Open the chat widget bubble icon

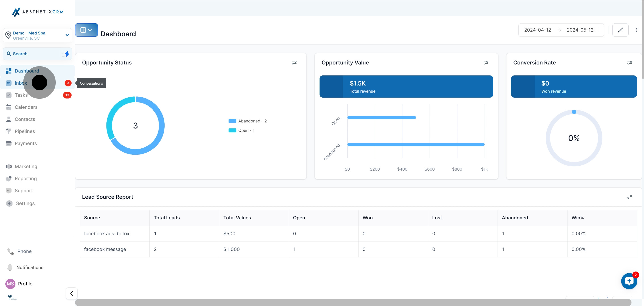pyautogui.click(x=629, y=281)
